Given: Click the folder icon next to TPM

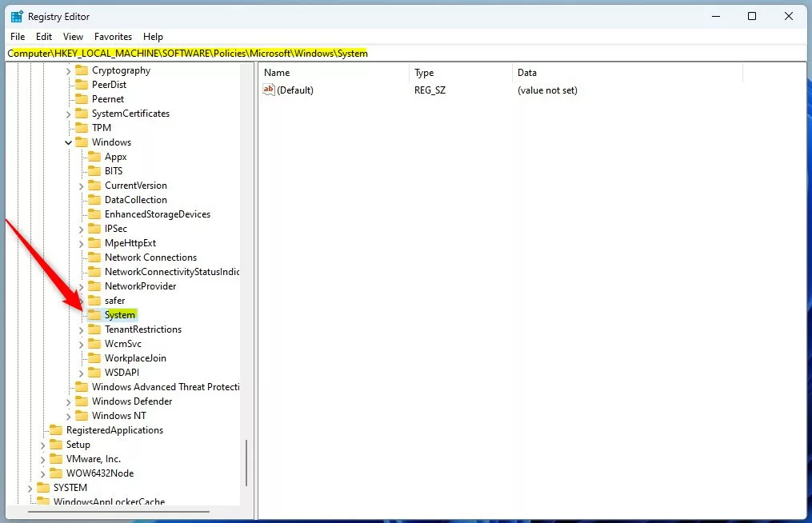Looking at the screenshot, I should coord(82,128).
